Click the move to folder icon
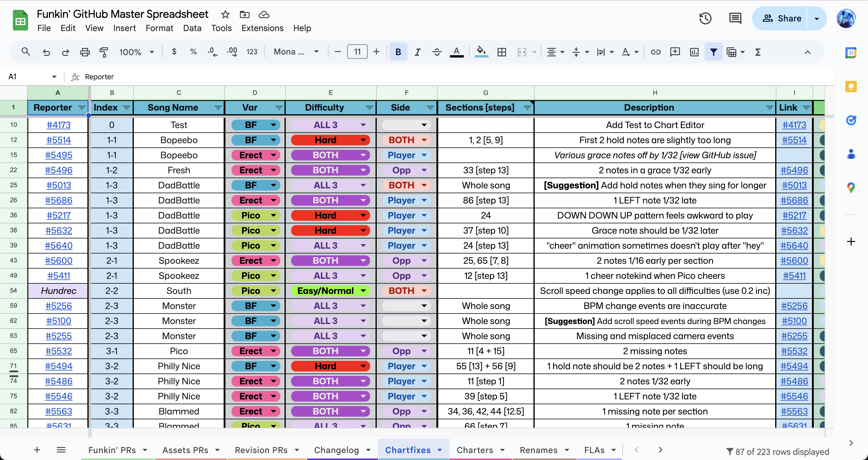Screen dimensions: 868x460 point(245,14)
